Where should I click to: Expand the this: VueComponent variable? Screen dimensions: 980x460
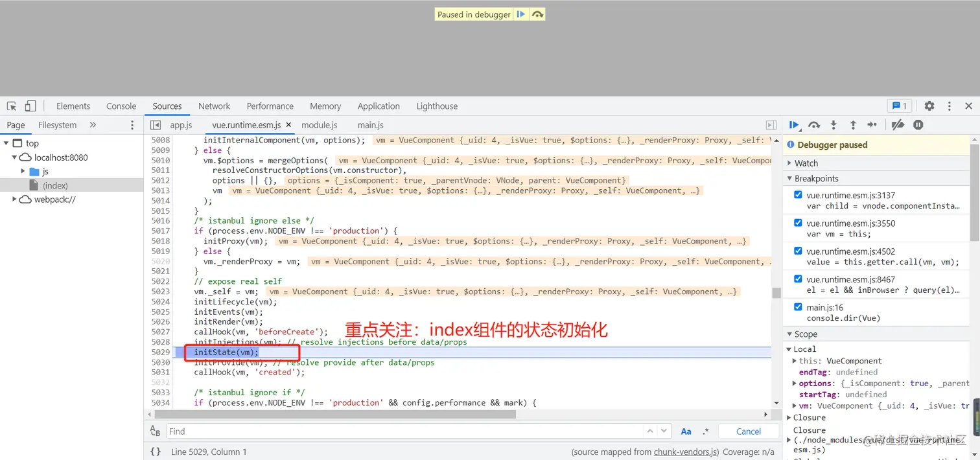(x=795, y=361)
